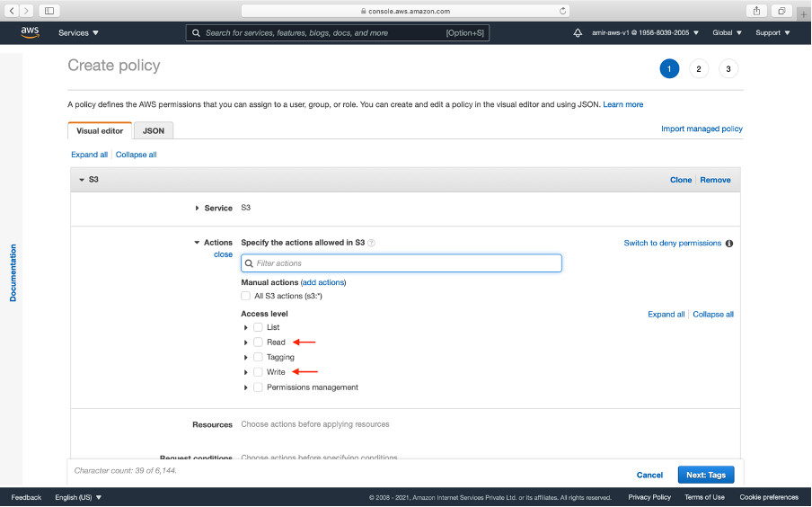This screenshot has width=812, height=507.
Task: Click help question mark next to S3 actions
Action: coord(371,243)
